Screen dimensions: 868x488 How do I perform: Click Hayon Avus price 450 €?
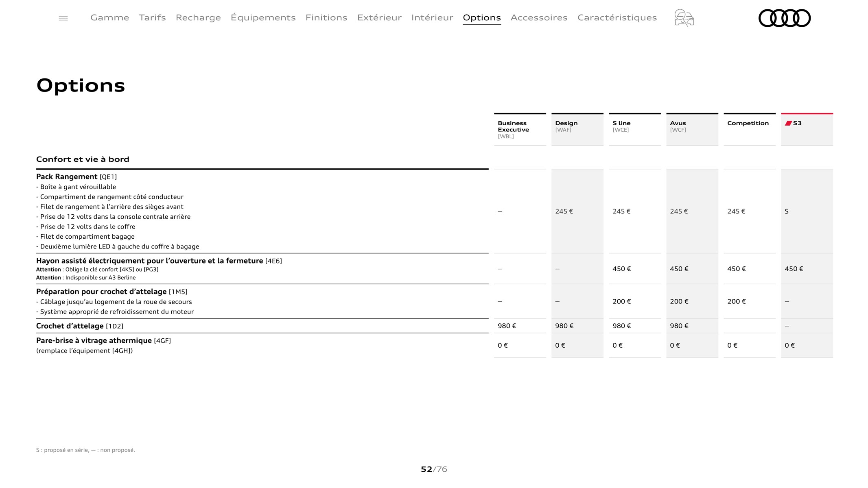[679, 269]
